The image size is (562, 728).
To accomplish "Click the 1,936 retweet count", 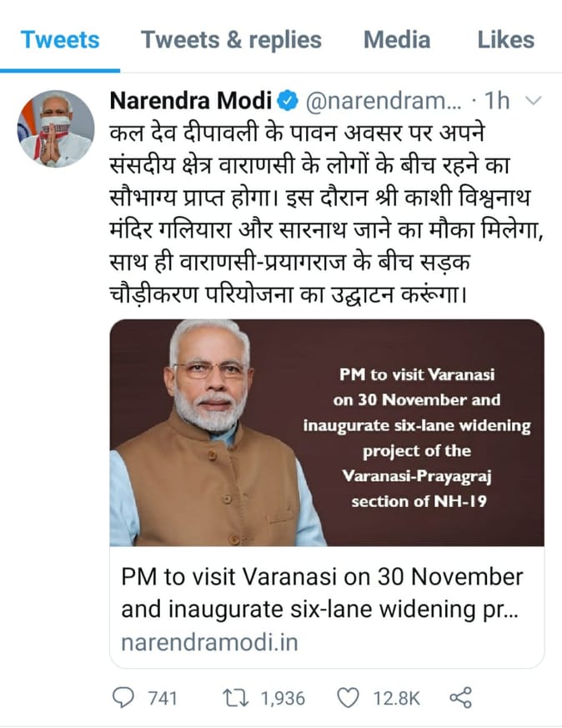I will pyautogui.click(x=284, y=698).
